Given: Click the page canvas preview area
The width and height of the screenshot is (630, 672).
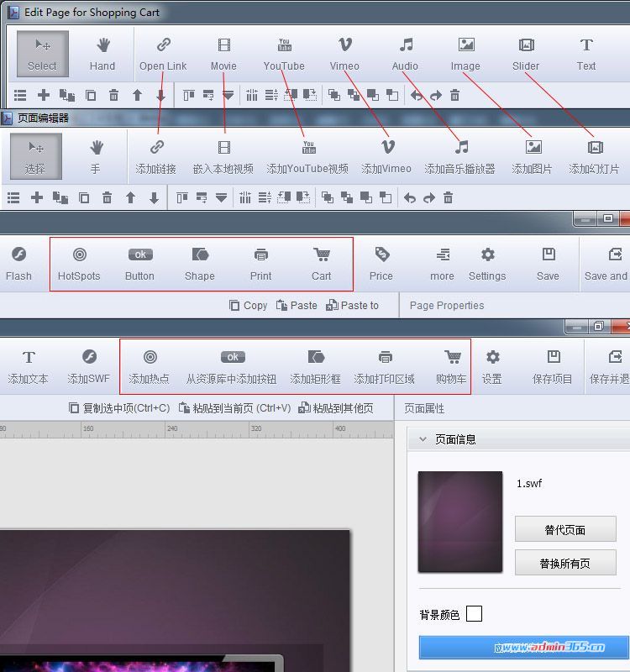Looking at the screenshot, I should click(175, 600).
